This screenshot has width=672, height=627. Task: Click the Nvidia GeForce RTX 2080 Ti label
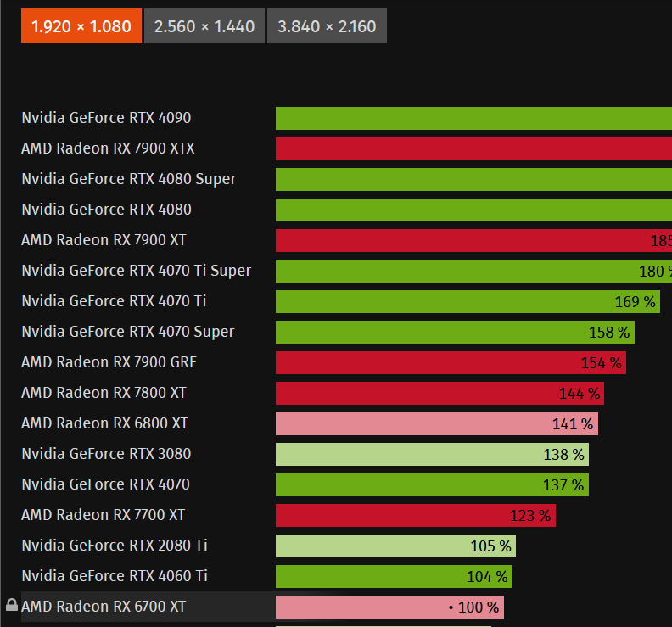(x=115, y=546)
